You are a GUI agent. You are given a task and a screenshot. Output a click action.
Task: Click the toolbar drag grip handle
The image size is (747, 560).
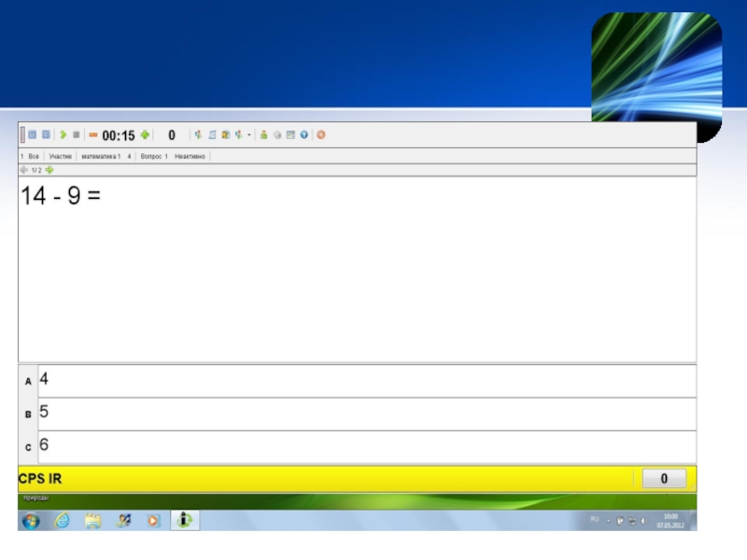[x=22, y=134]
